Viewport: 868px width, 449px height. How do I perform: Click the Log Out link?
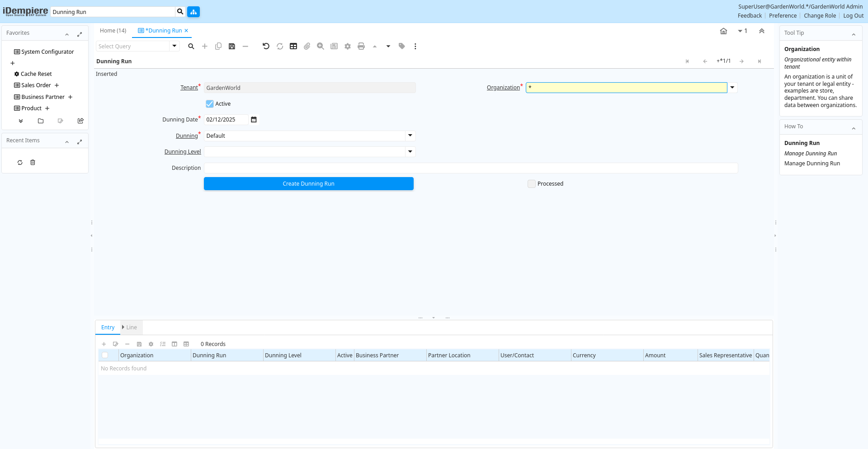tap(853, 16)
